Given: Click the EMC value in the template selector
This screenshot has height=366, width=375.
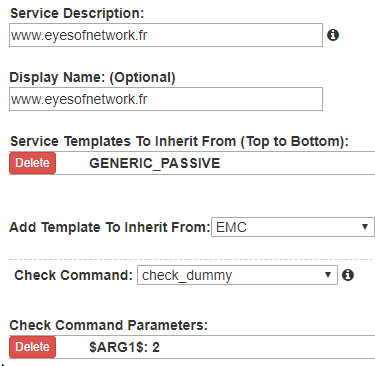Looking at the screenshot, I should click(231, 228).
